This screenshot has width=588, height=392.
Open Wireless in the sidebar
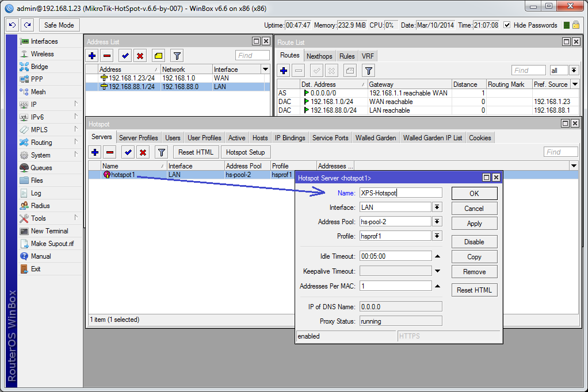[42, 54]
